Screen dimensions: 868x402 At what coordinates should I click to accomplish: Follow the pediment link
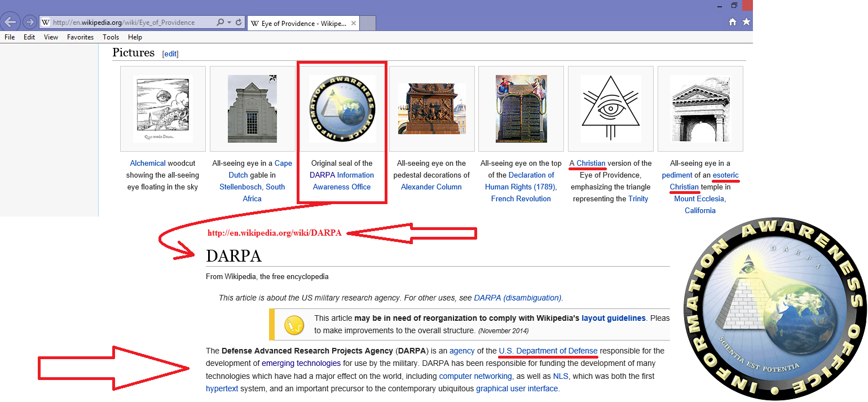click(677, 175)
